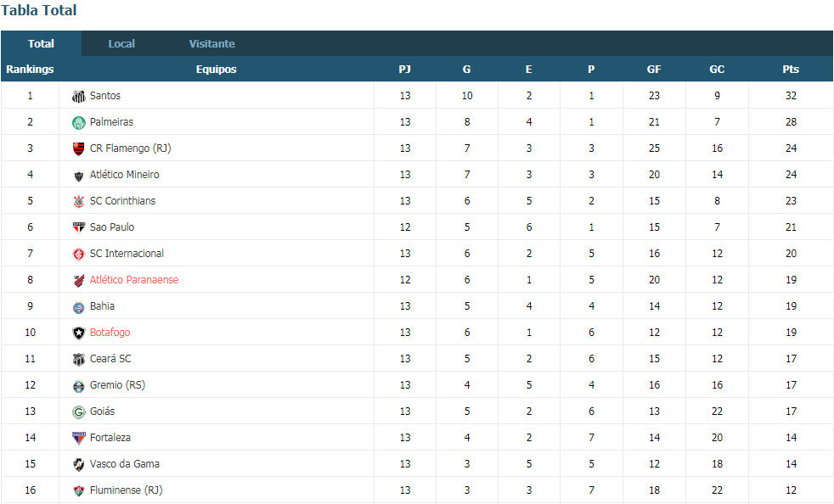Click the Vasco da Gama crest icon

pyautogui.click(x=79, y=465)
